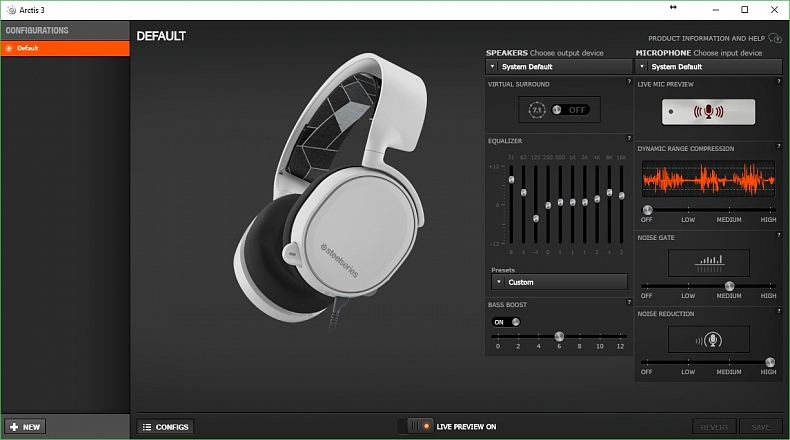Open Product Information and Help icon
This screenshot has width=790, height=440.
(775, 38)
